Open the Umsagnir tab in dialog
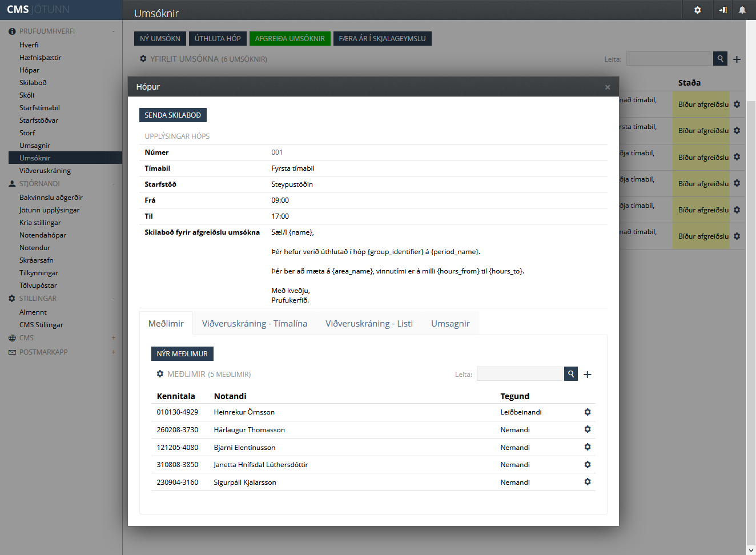The height and width of the screenshot is (555, 756). click(450, 324)
